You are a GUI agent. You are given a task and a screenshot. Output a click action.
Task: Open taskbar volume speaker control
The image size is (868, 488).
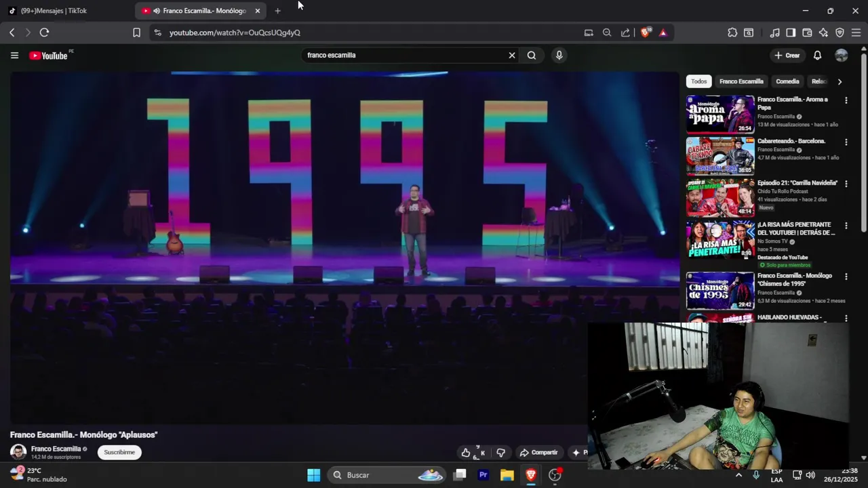[x=810, y=475]
